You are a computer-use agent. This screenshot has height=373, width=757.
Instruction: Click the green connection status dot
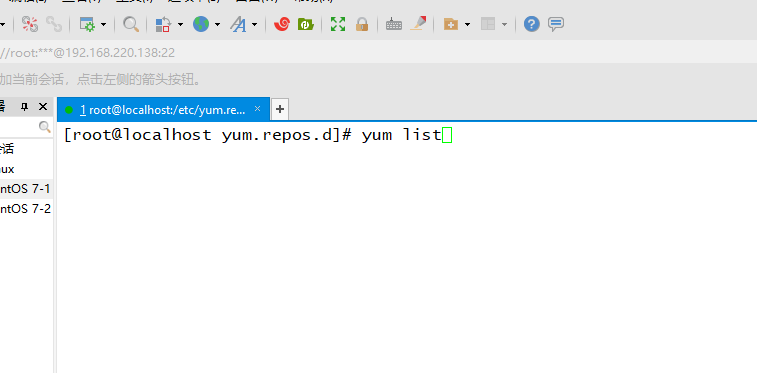tap(69, 110)
